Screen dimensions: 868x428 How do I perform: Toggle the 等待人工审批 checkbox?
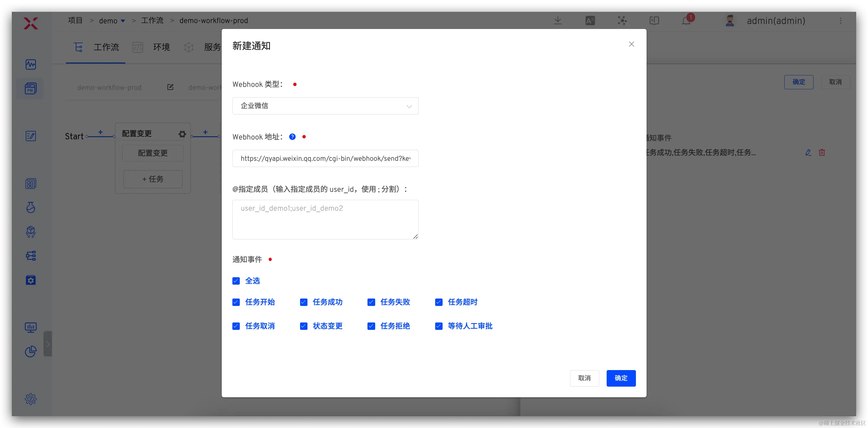(438, 326)
